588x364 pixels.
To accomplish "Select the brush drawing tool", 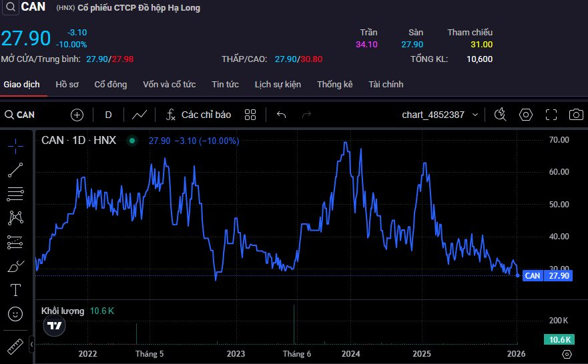I will (15, 267).
